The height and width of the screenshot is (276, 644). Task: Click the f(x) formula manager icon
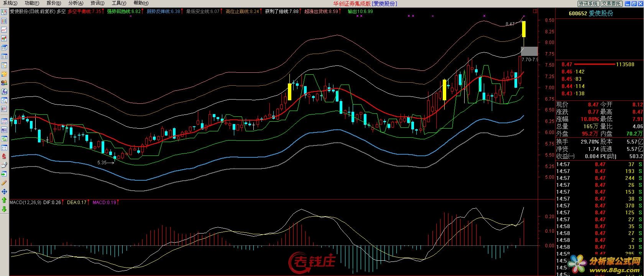point(4,91)
